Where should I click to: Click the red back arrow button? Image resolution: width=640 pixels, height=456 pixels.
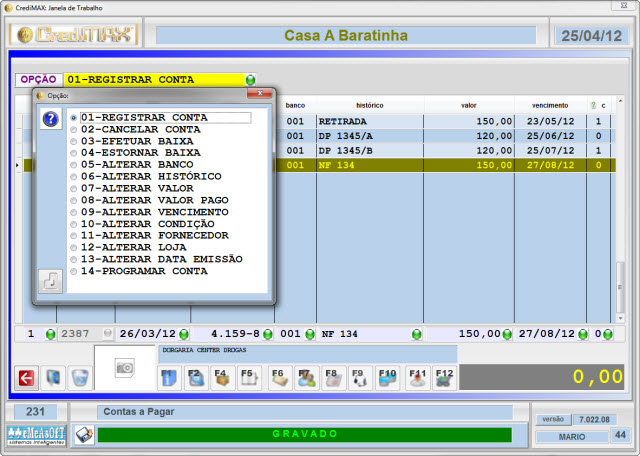pyautogui.click(x=26, y=377)
